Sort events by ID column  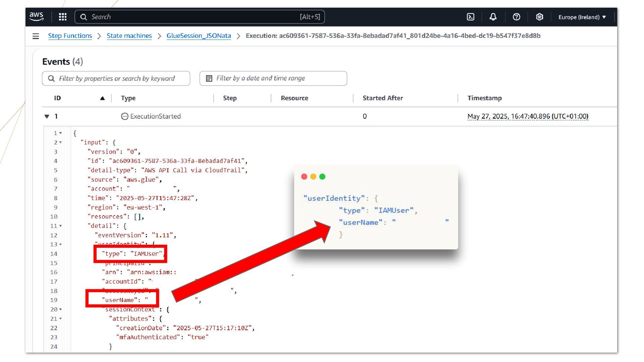tap(57, 98)
